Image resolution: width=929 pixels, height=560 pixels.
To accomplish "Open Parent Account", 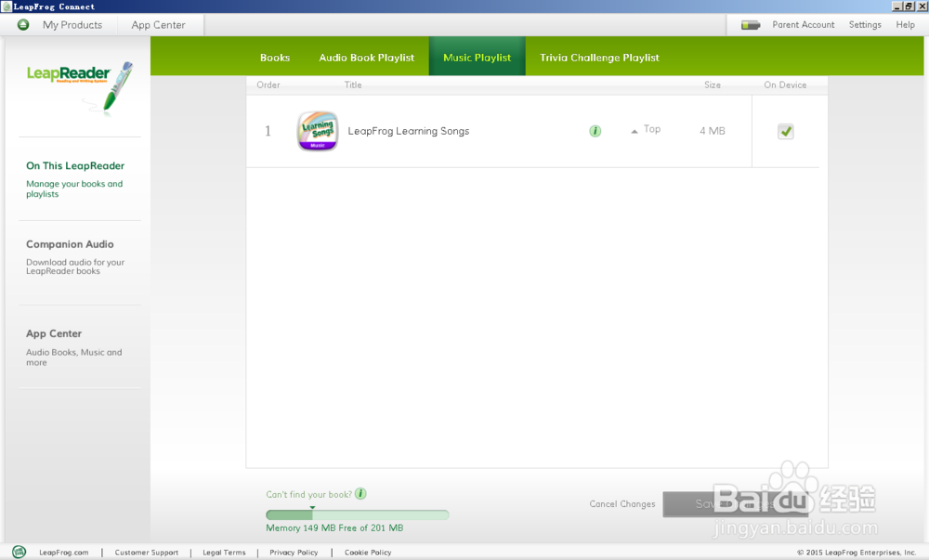I will (804, 25).
